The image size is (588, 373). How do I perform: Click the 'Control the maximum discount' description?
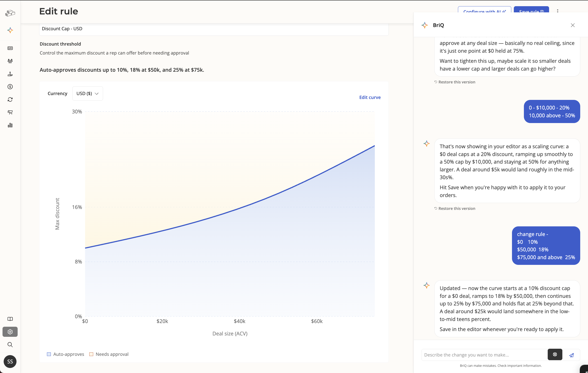(114, 53)
